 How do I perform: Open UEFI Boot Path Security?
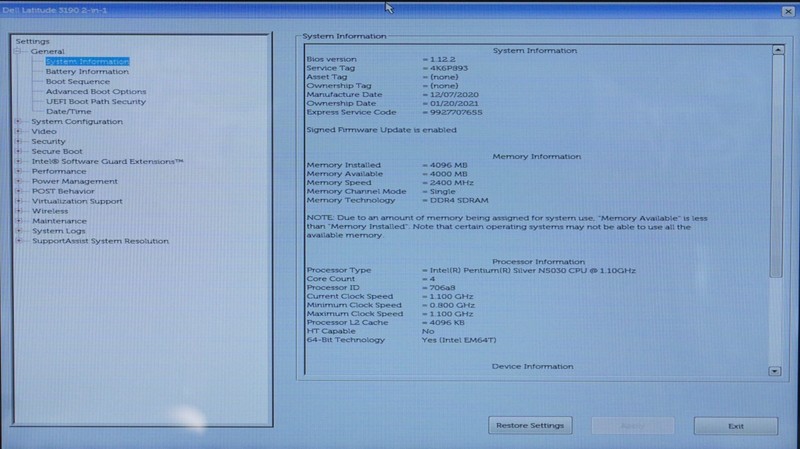(96, 102)
